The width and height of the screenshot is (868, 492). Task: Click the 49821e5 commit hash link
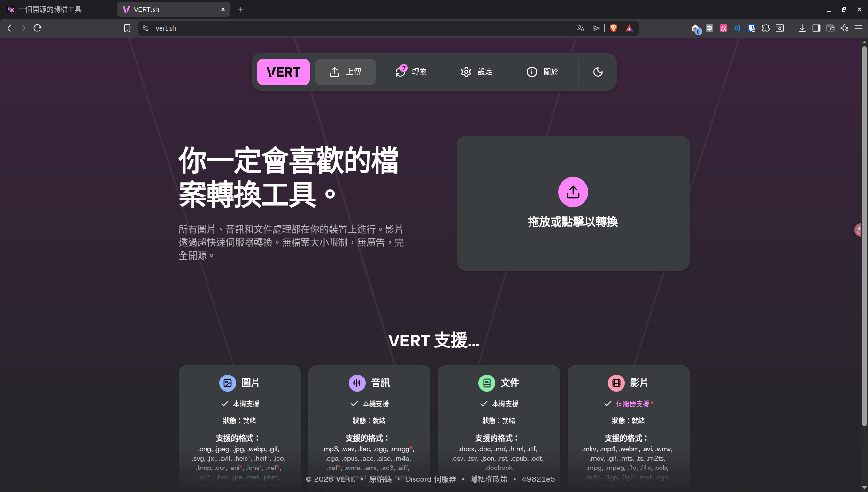pyautogui.click(x=538, y=479)
